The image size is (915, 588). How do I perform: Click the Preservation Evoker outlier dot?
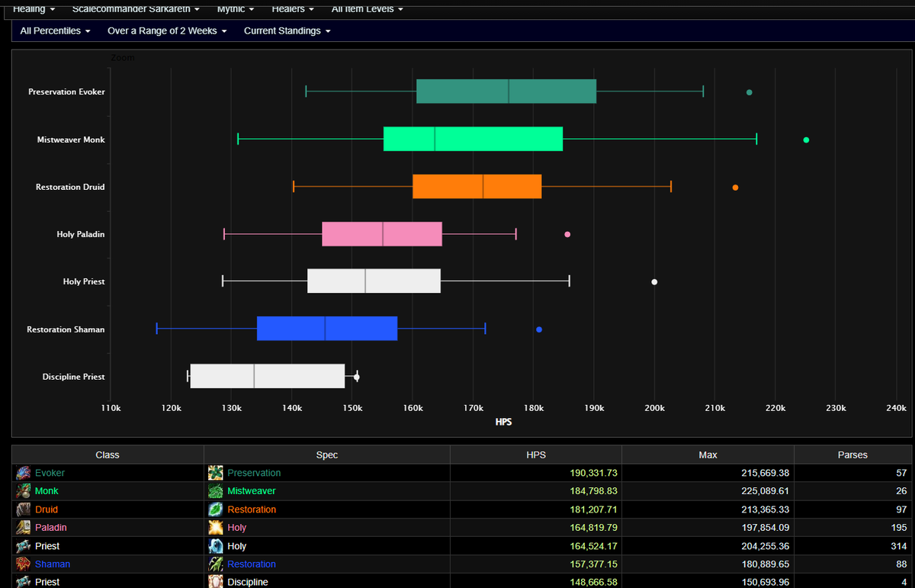click(x=749, y=92)
